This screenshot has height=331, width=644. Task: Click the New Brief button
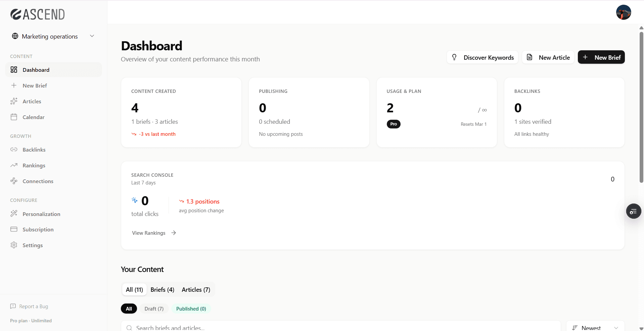click(x=601, y=57)
